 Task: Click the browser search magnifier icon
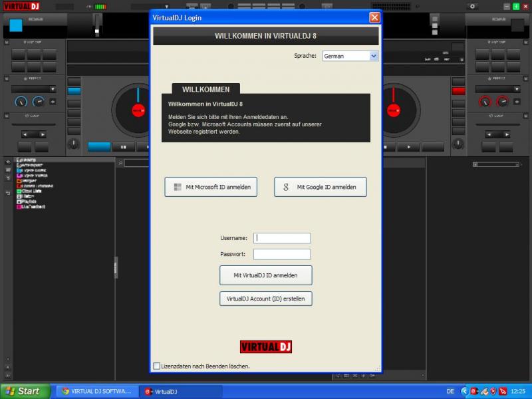tap(120, 163)
